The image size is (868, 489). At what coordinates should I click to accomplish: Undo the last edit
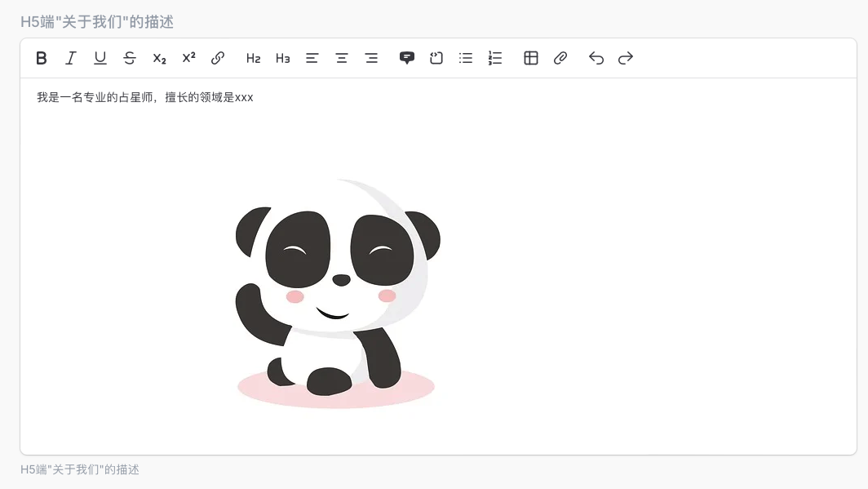(596, 58)
